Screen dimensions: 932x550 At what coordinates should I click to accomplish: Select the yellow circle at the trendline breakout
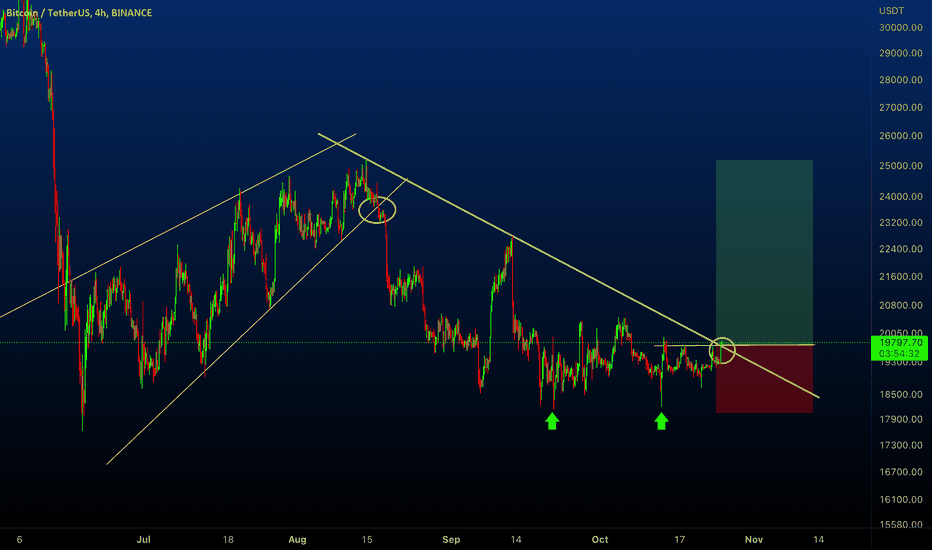pos(722,351)
